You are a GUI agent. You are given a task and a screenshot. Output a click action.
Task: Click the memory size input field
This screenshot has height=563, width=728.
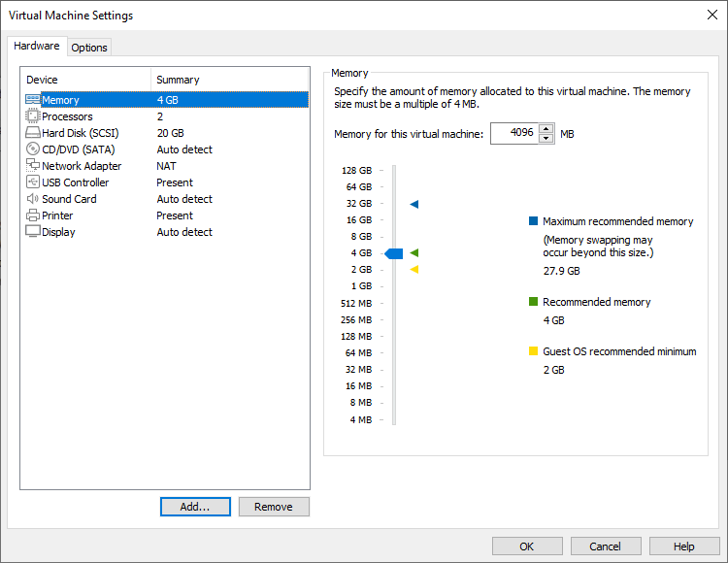tap(513, 134)
